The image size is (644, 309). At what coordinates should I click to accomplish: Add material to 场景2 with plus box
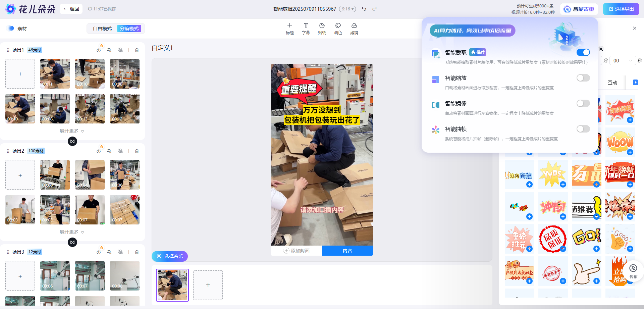tap(20, 175)
